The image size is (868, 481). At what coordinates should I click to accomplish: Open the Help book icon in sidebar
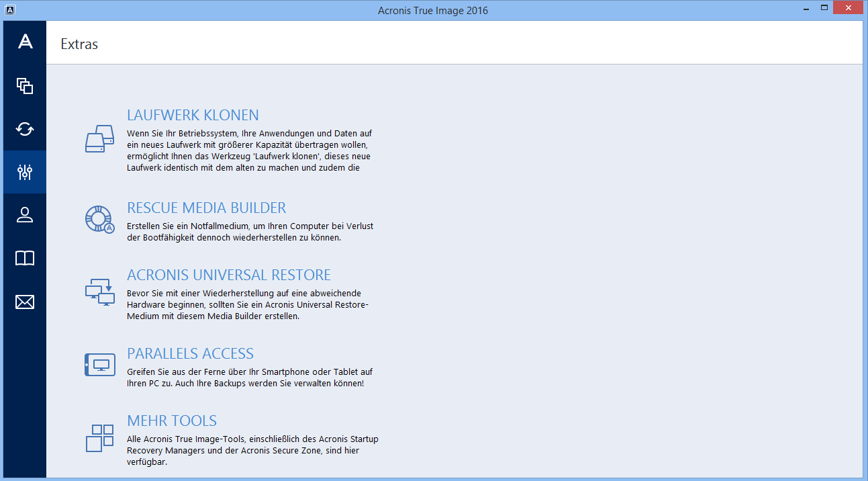click(x=25, y=259)
